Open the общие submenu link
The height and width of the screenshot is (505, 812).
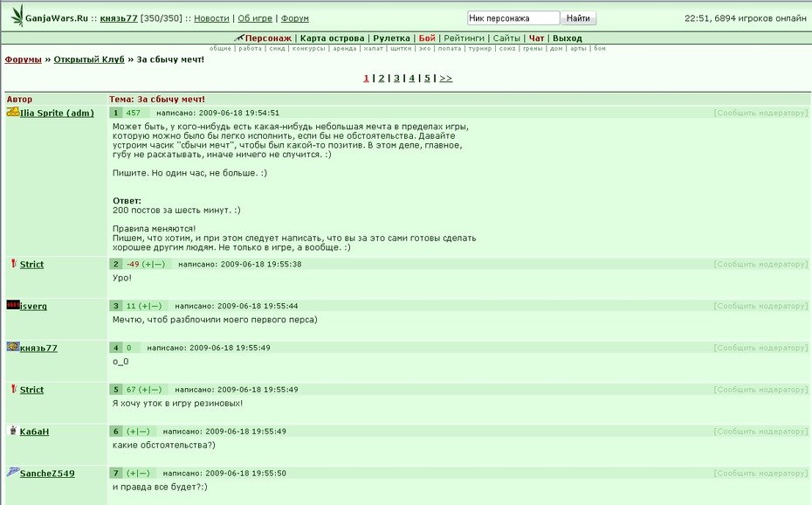(220, 48)
